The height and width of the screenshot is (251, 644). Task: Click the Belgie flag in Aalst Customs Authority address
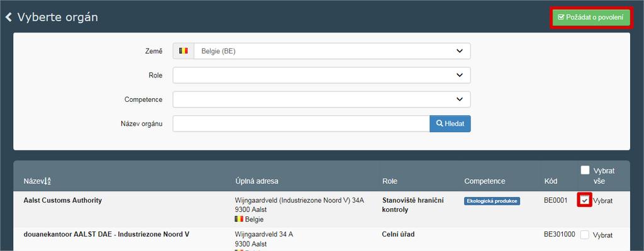pos(238,219)
